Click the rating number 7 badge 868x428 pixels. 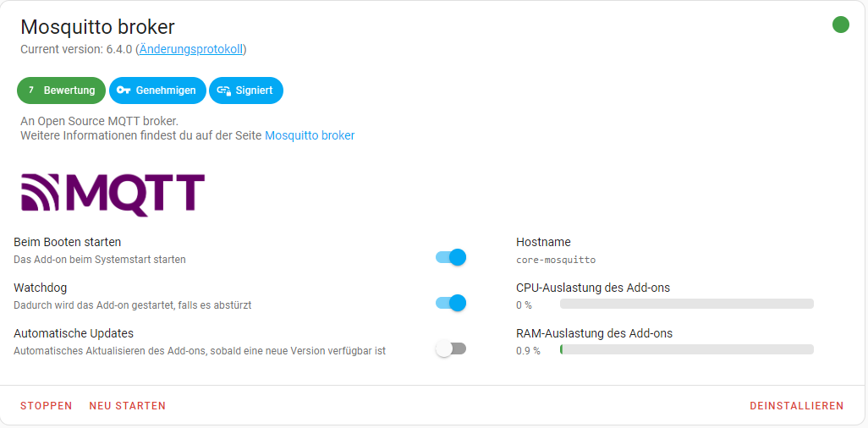coord(31,91)
